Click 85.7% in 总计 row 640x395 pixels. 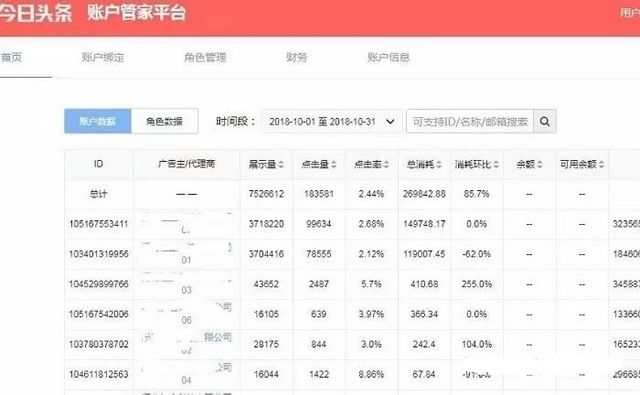(x=476, y=194)
